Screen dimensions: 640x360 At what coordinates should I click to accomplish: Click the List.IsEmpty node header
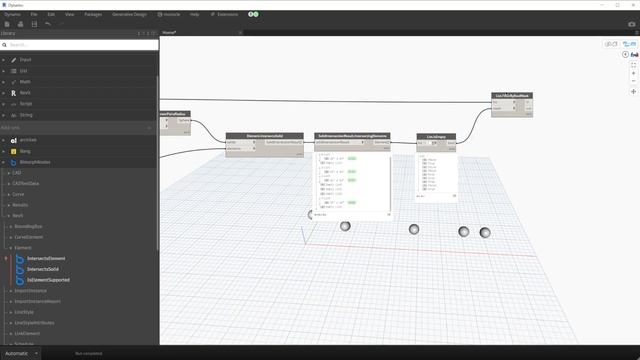tap(436, 137)
